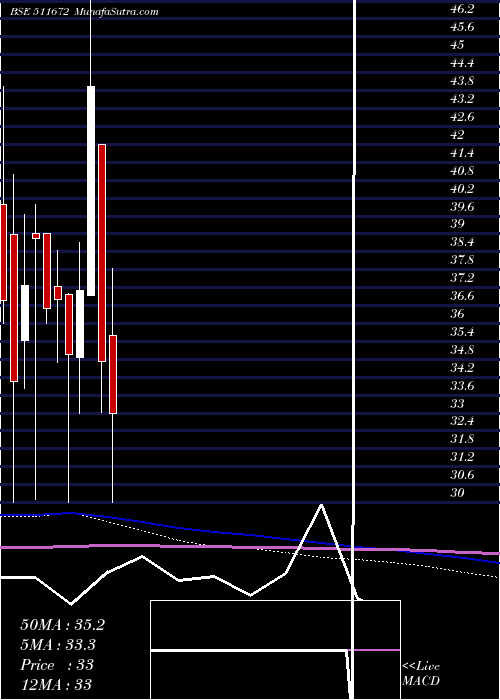This screenshot has height=700, width=500.
Task: Click the tall red candle opening near 41.4
Action: click(102, 253)
